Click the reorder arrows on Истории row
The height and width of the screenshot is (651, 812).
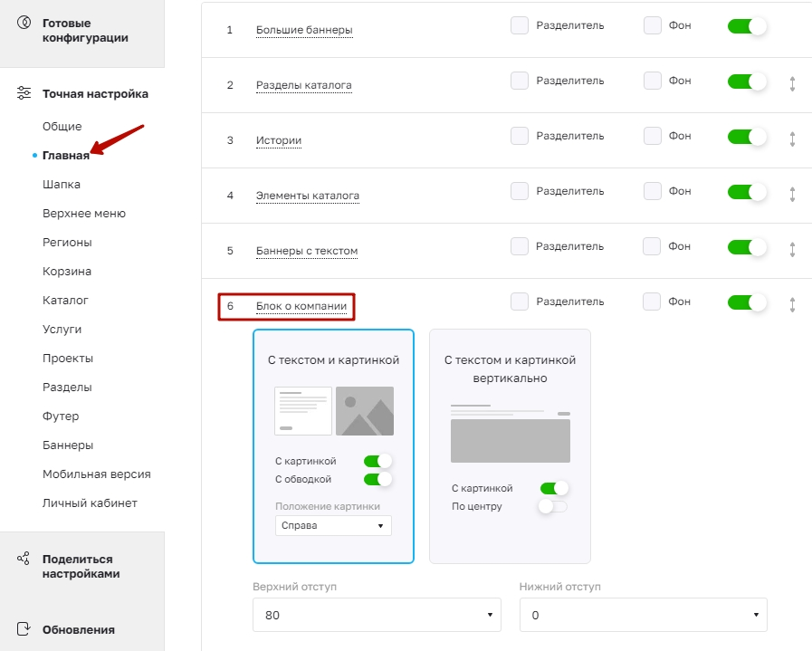792,139
